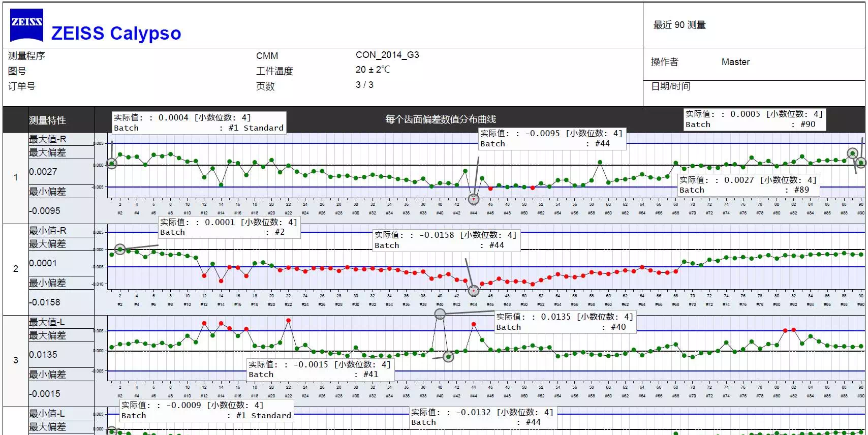Select circled point #41 marker in chart 3
This screenshot has height=435, width=868.
point(448,357)
